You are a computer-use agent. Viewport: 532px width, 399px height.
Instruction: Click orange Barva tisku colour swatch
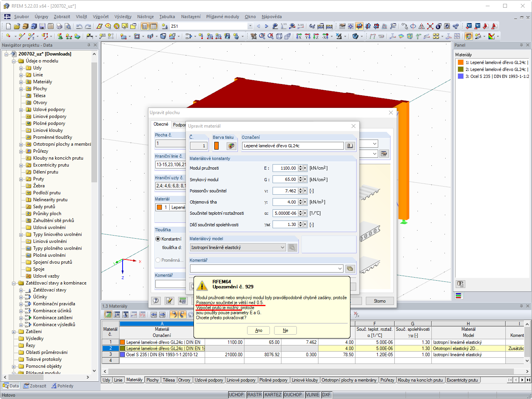coord(217,146)
